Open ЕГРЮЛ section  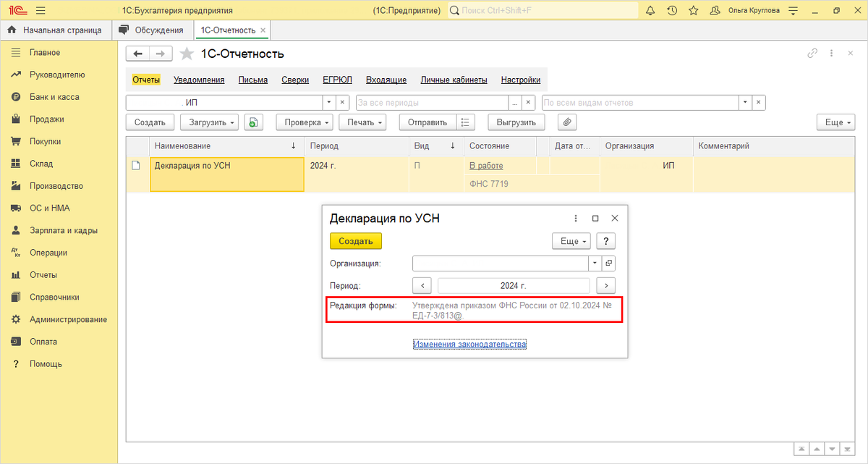337,80
